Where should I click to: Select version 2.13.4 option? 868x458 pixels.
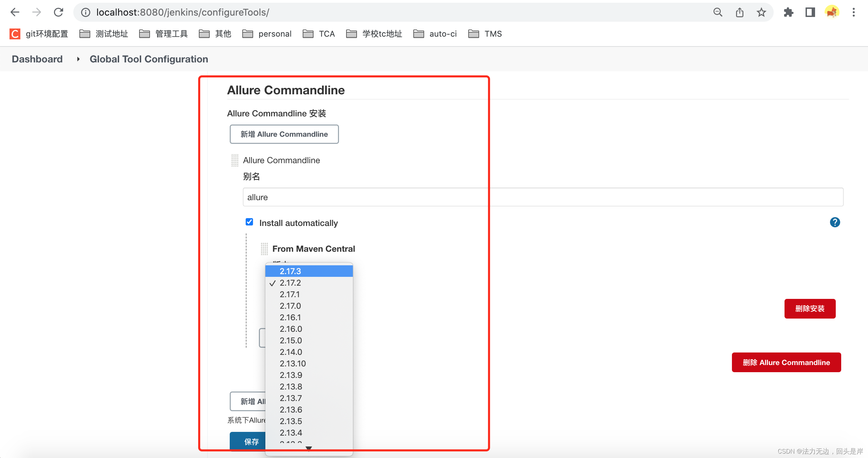309,433
